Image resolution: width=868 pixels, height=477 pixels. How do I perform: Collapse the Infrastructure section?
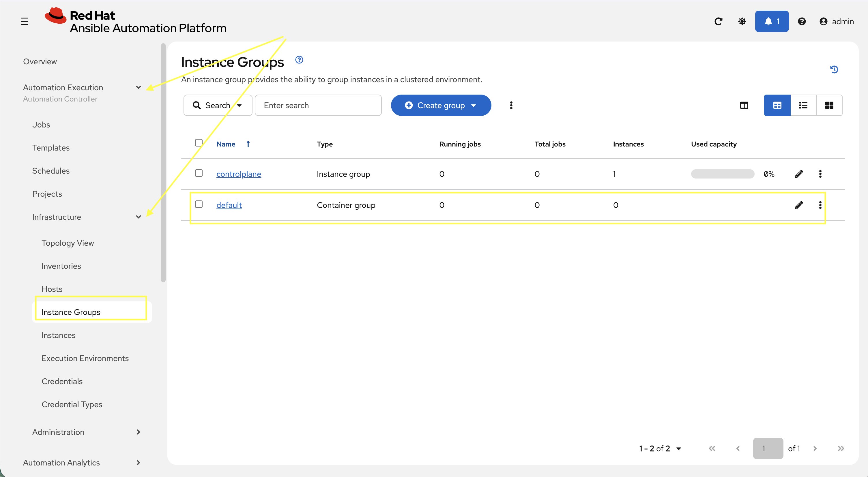(138, 217)
